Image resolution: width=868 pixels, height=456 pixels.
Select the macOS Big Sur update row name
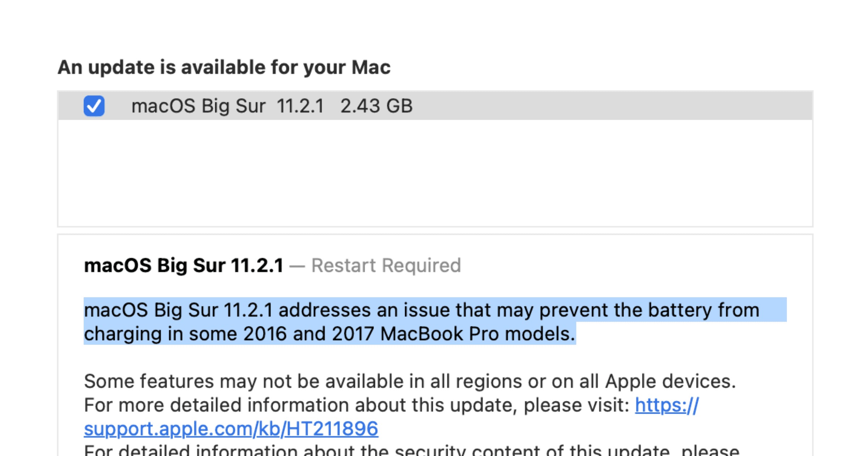point(198,106)
